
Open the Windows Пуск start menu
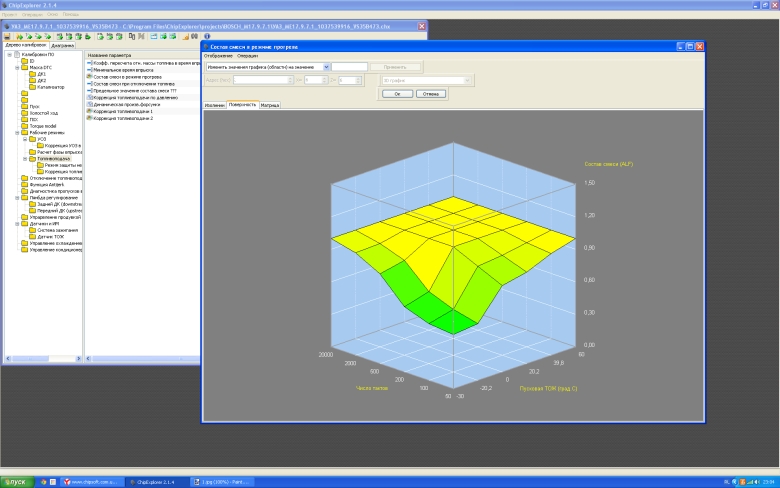(x=14, y=481)
